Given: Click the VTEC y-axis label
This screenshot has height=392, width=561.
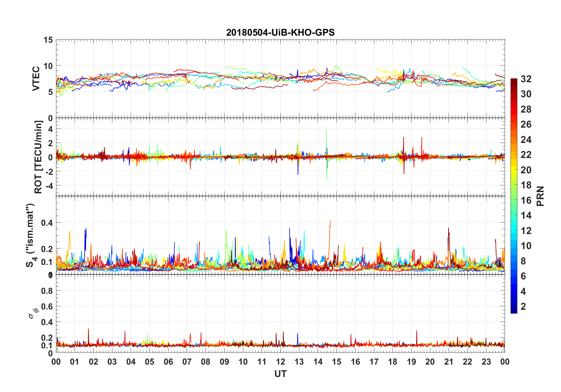Looking at the screenshot, I should (36, 79).
